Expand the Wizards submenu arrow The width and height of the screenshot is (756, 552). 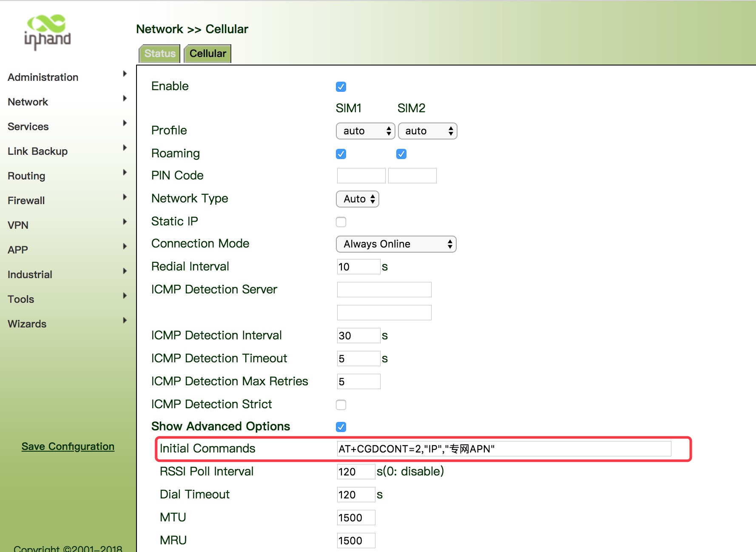pyautogui.click(x=125, y=321)
